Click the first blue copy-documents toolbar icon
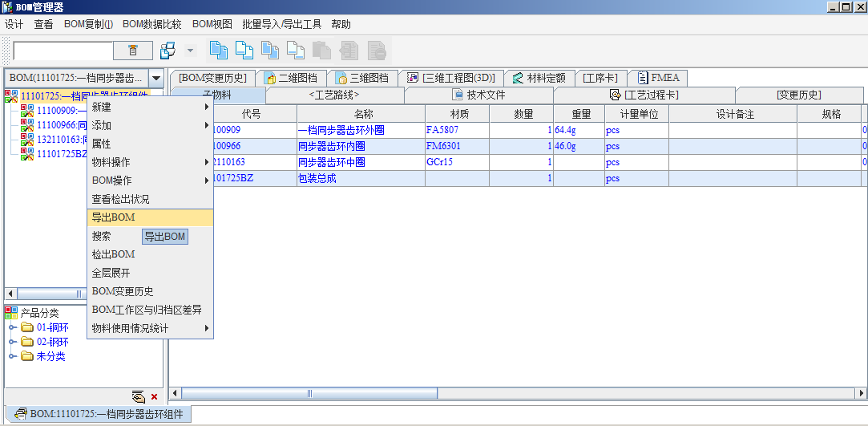 [x=218, y=51]
